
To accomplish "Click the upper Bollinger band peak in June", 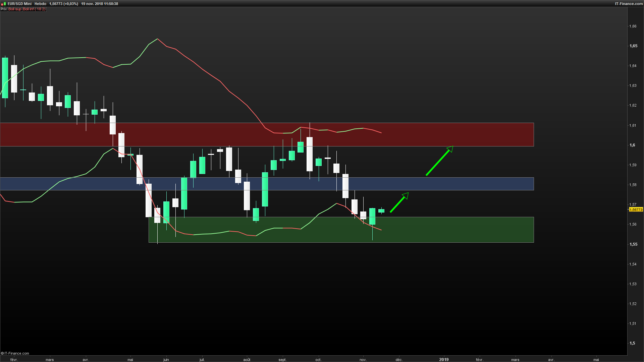I will (x=157, y=39).
